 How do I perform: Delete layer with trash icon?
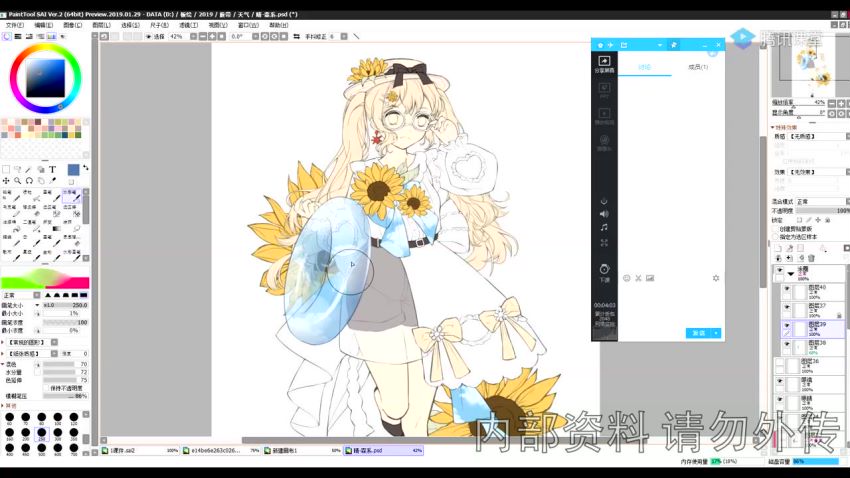point(811,258)
